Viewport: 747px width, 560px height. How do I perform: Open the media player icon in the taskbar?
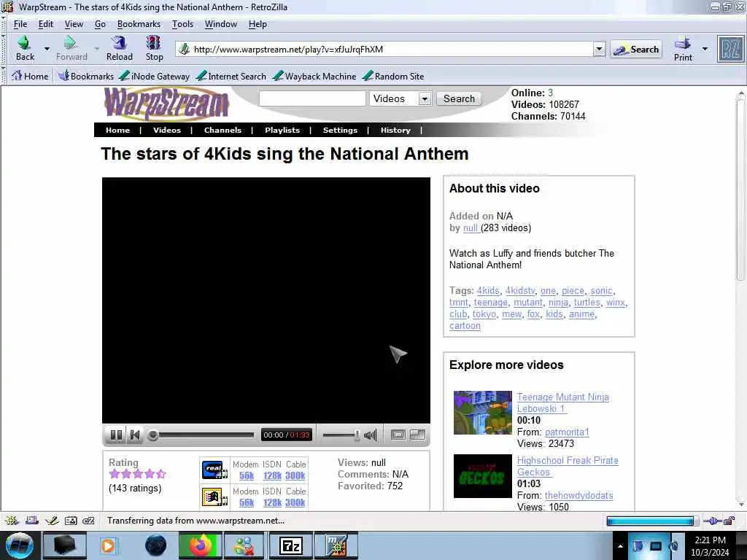[109, 545]
